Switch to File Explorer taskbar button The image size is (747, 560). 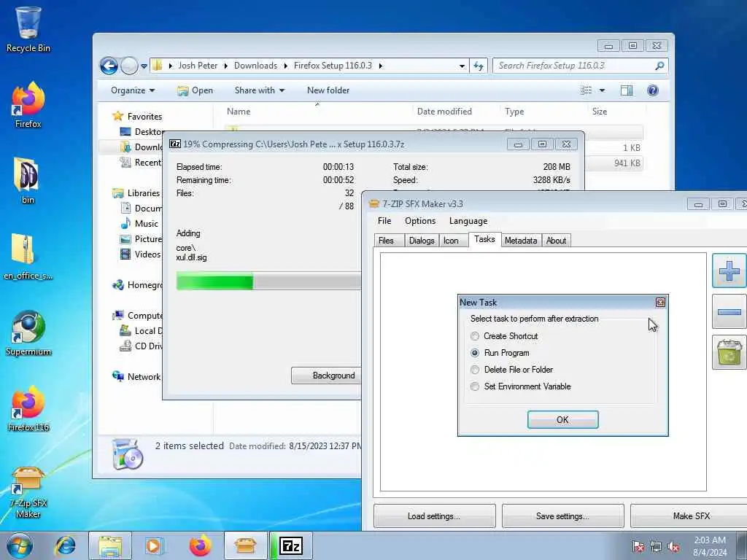pyautogui.click(x=110, y=545)
